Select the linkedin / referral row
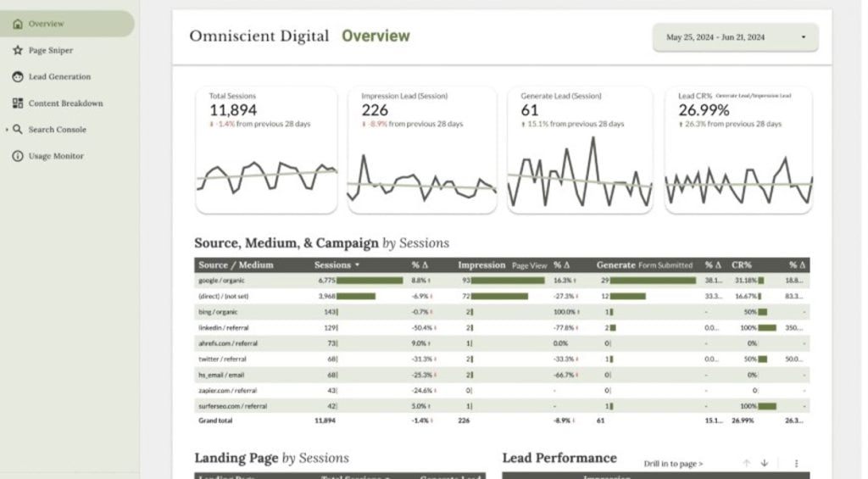Viewport: 868px width, 479px height. coord(502,328)
